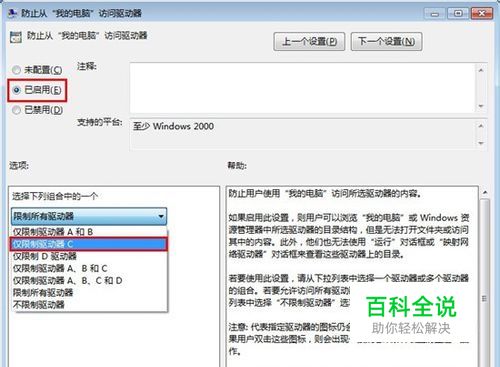Select the 未配置(C) radio button

click(16, 70)
